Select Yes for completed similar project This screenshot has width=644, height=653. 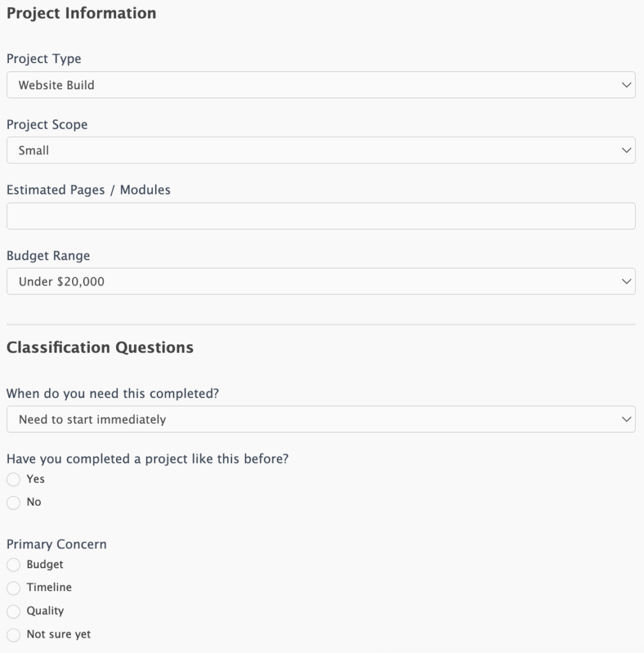[x=13, y=479]
